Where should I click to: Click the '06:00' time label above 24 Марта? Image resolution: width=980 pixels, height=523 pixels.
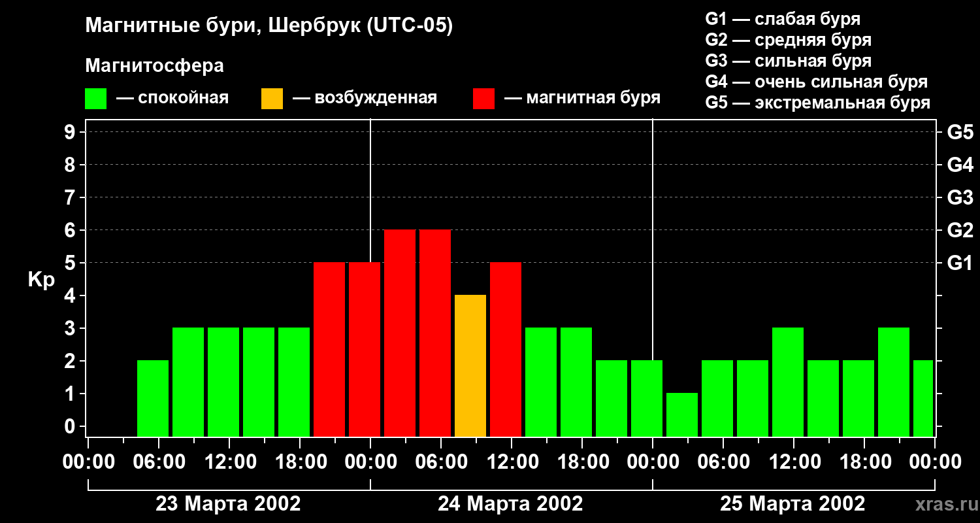point(440,462)
